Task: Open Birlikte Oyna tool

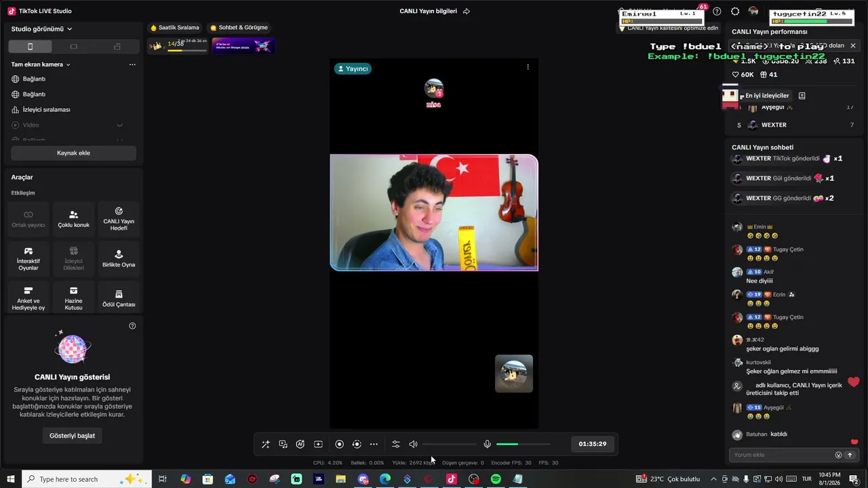Action: (x=119, y=259)
